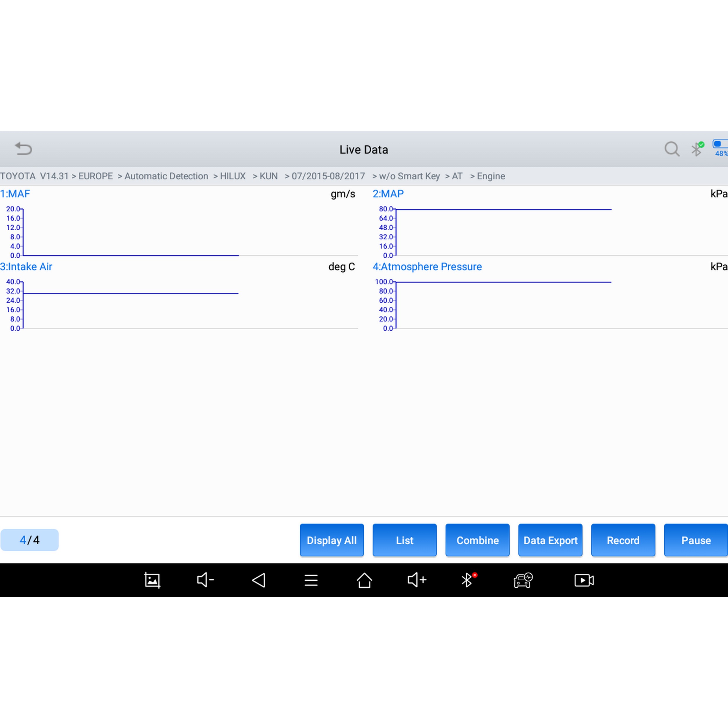
Task: Open the search magnifier icon
Action: coord(672,149)
